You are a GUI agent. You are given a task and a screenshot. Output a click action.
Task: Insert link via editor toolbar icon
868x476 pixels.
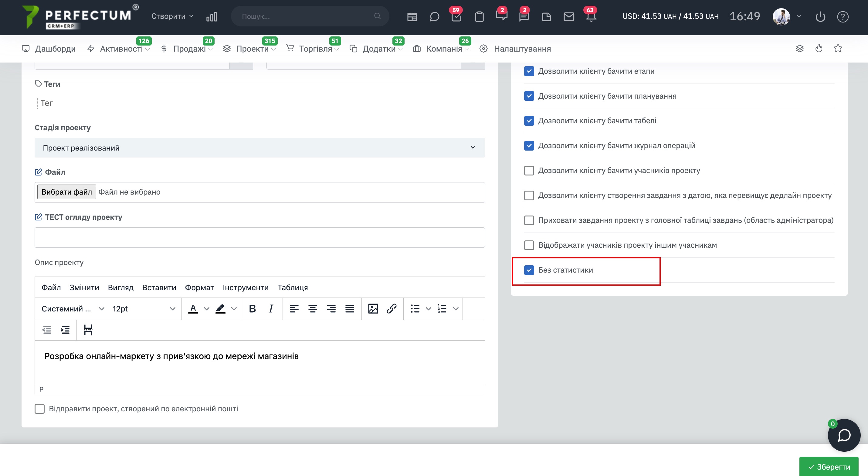[x=391, y=308]
